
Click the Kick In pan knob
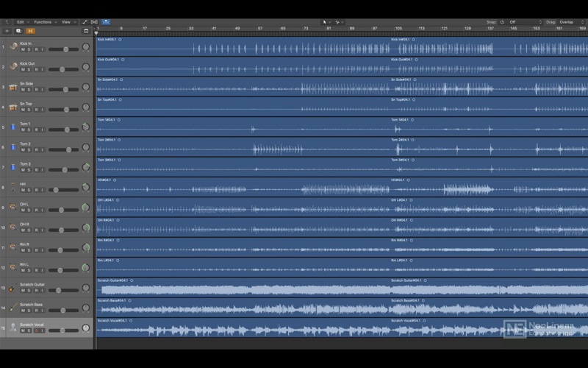point(86,47)
